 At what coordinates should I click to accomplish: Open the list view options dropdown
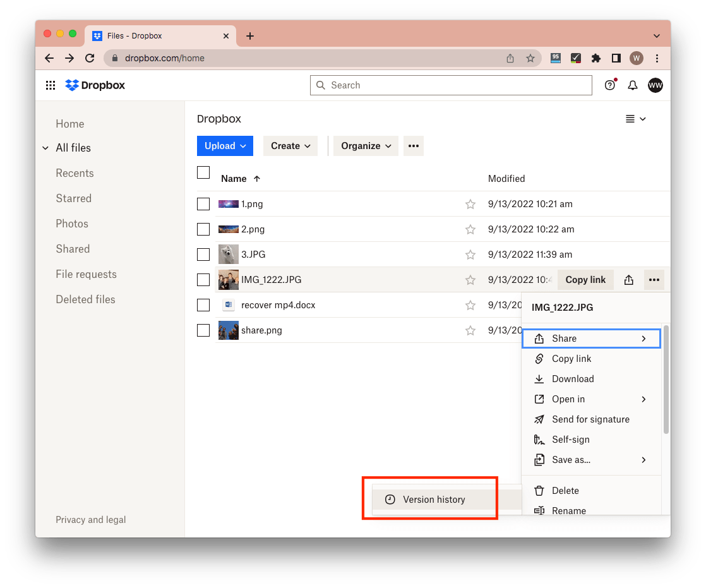pos(636,119)
